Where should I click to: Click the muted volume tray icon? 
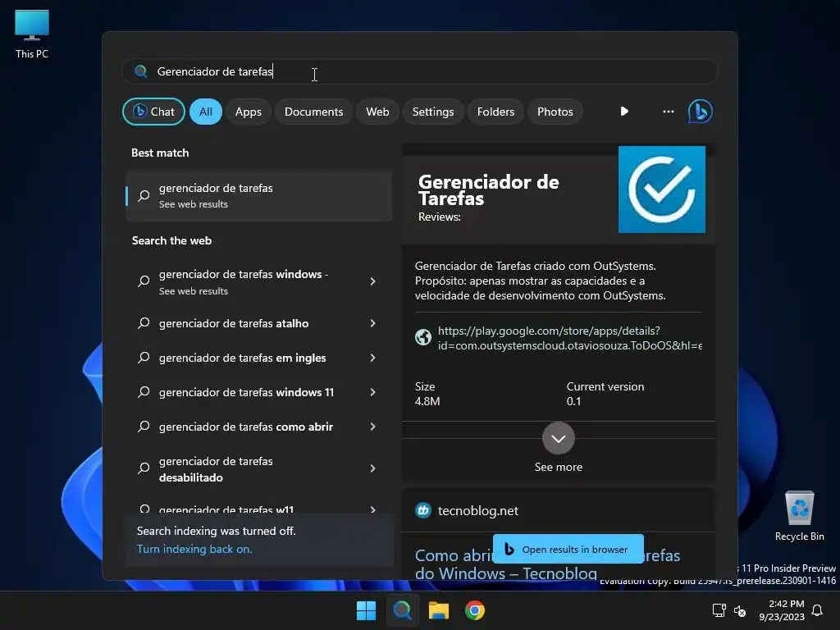click(x=740, y=610)
